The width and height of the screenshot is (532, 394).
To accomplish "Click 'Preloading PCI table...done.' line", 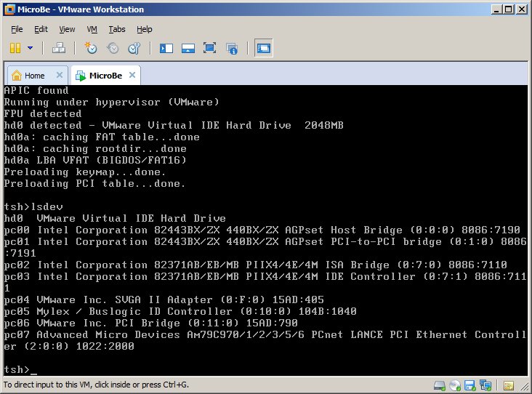I will (x=94, y=183).
